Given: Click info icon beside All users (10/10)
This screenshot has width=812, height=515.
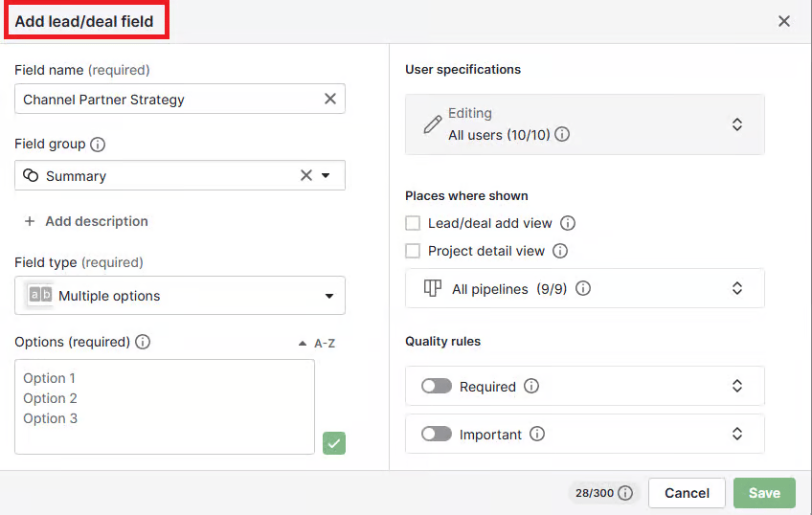Looking at the screenshot, I should pos(562,135).
